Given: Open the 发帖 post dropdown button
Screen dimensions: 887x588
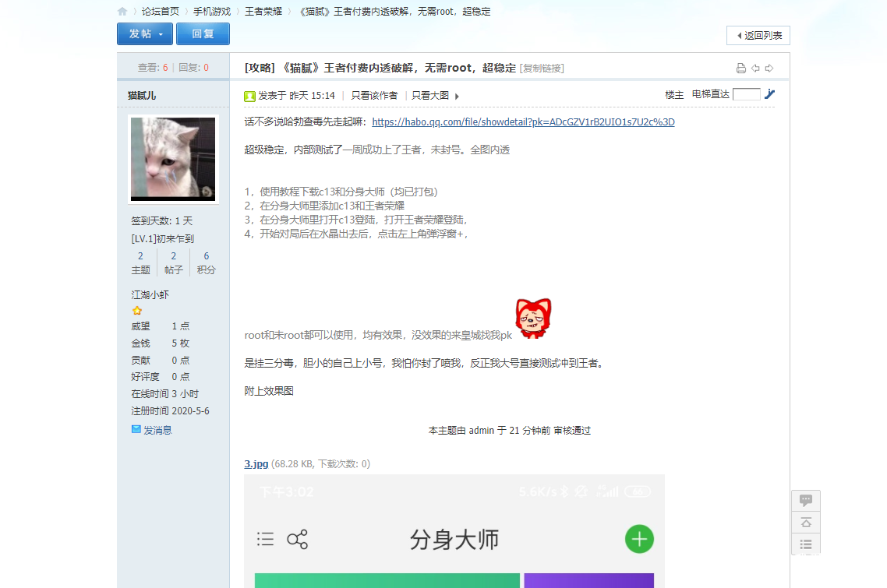Looking at the screenshot, I should 145,34.
